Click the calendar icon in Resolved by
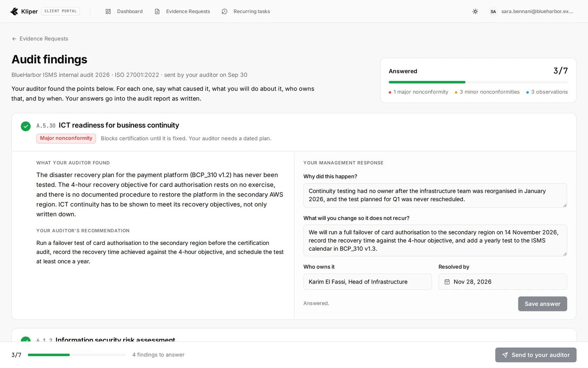 pyautogui.click(x=447, y=282)
